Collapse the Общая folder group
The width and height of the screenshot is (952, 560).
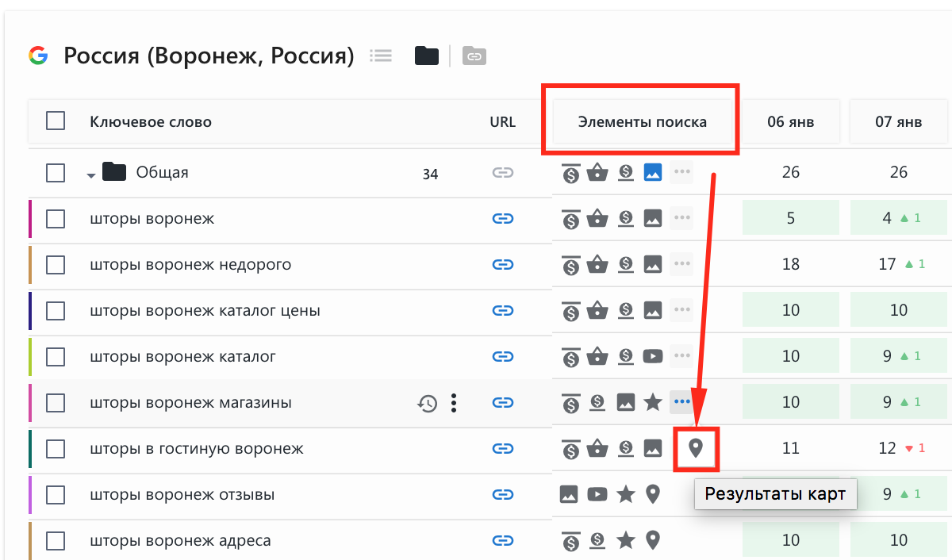91,175
